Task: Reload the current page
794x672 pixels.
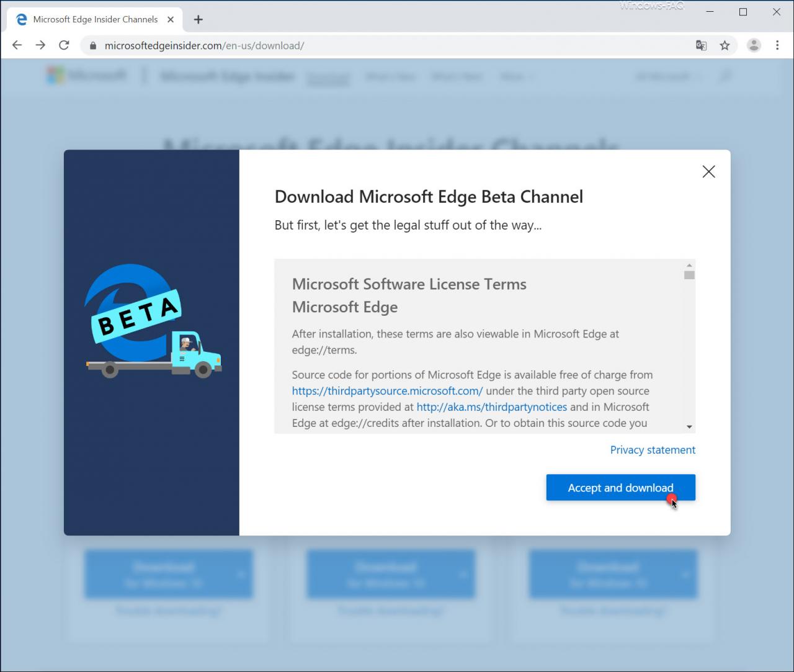Action: tap(64, 45)
